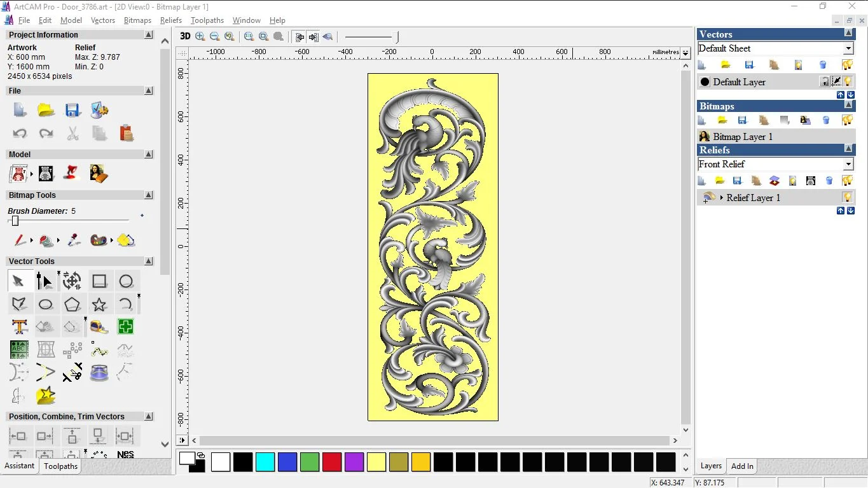Image resolution: width=868 pixels, height=488 pixels.
Task: Open file with the folder icon
Action: (46, 110)
